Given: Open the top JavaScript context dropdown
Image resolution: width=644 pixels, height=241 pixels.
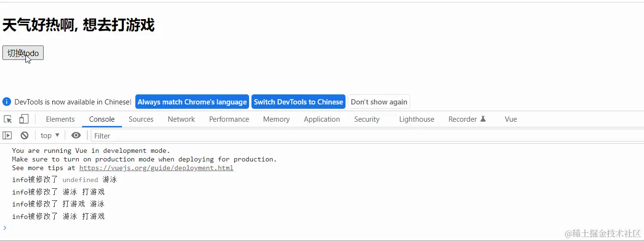Looking at the screenshot, I should [x=50, y=136].
